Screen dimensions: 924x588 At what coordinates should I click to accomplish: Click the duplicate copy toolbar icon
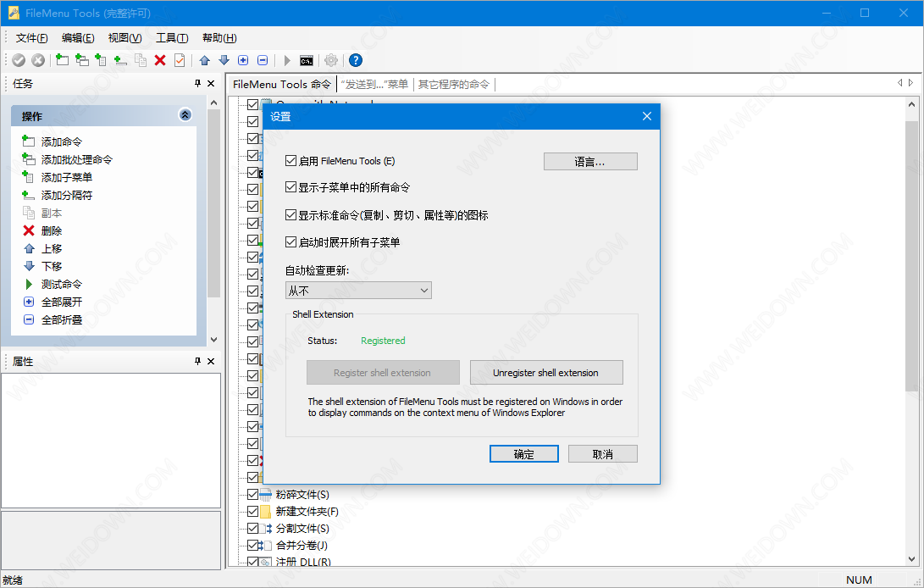click(x=141, y=60)
